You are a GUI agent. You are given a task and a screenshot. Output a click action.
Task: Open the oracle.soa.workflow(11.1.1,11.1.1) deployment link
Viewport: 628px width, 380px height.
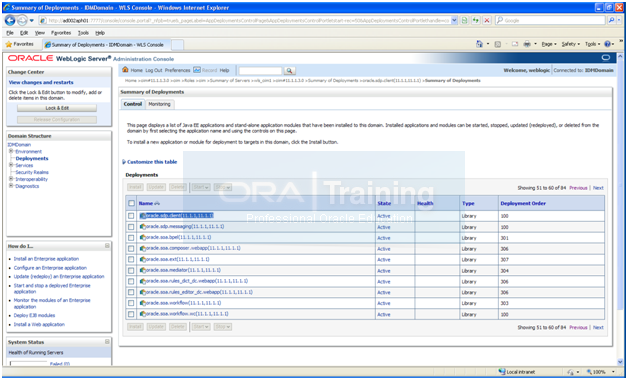pos(183,303)
